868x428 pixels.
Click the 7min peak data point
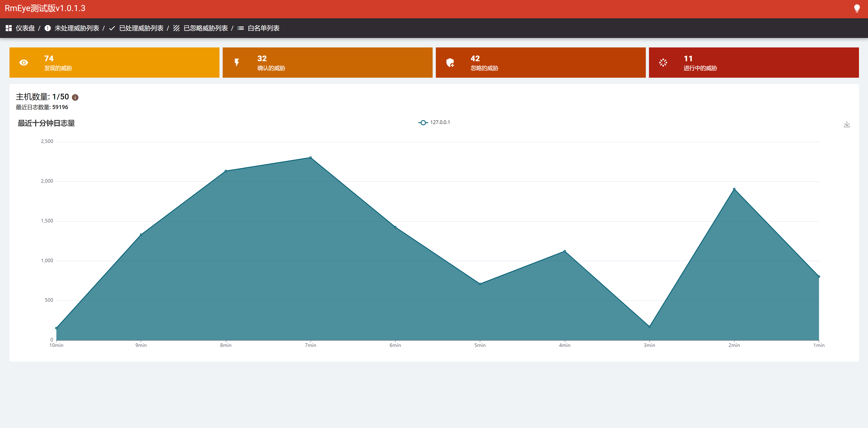[310, 158]
